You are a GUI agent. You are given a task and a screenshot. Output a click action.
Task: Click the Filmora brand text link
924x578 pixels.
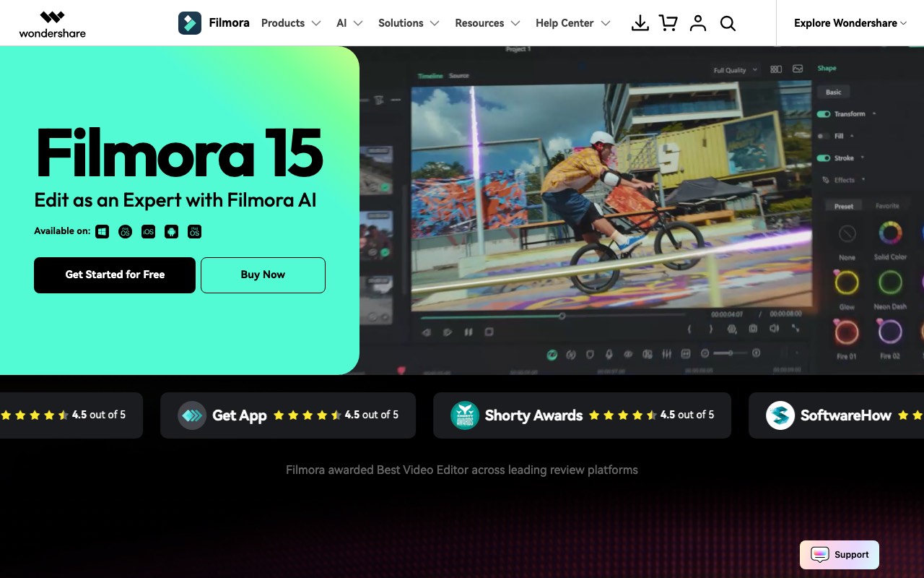229,23
